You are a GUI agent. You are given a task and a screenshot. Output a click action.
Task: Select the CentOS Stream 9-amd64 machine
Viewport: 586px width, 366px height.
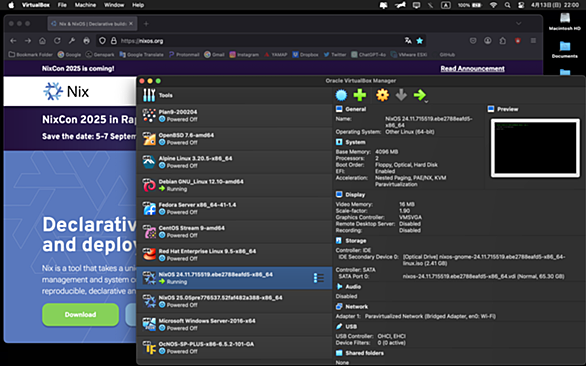(x=234, y=231)
